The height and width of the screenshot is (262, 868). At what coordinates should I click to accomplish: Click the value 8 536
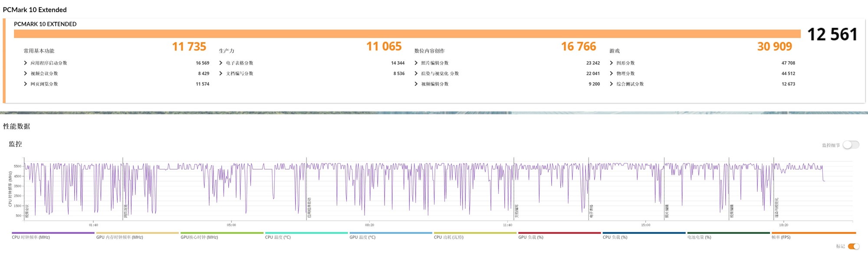click(399, 73)
